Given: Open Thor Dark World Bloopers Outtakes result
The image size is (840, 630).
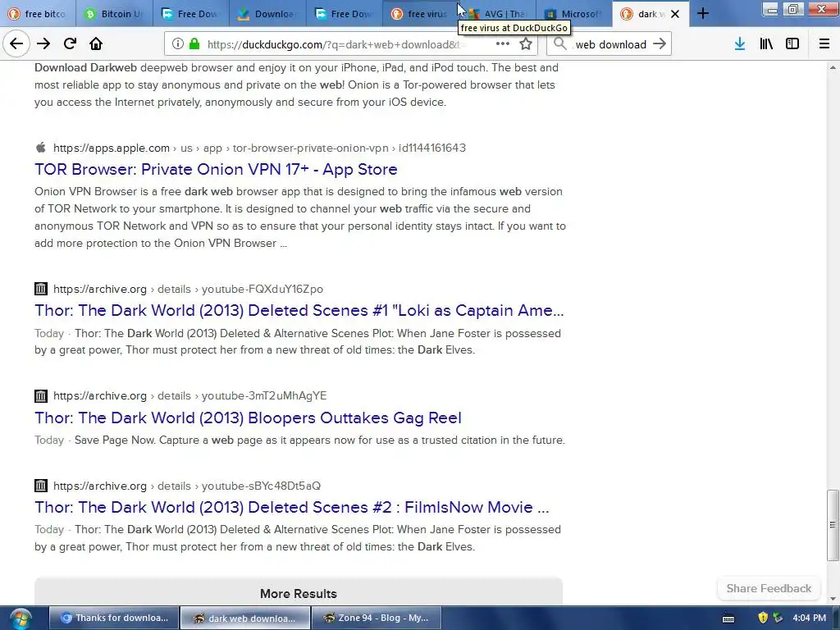Looking at the screenshot, I should (248, 418).
